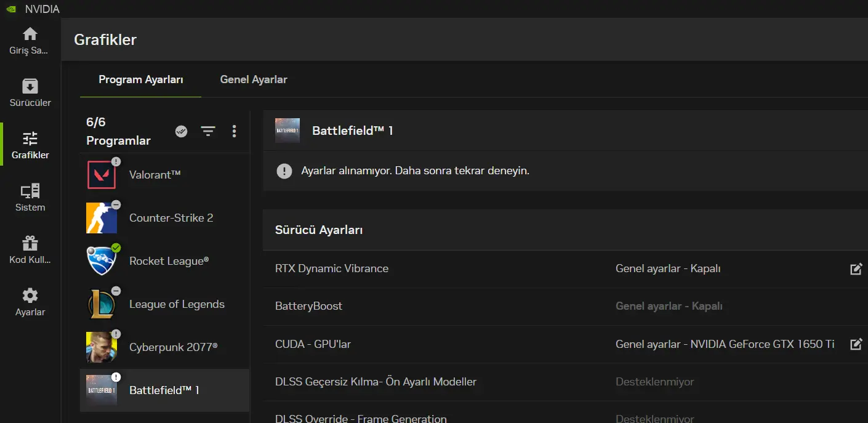
Task: Click the NVIDIA GeForce GTX 1650 Ti value
Action: coord(725,344)
